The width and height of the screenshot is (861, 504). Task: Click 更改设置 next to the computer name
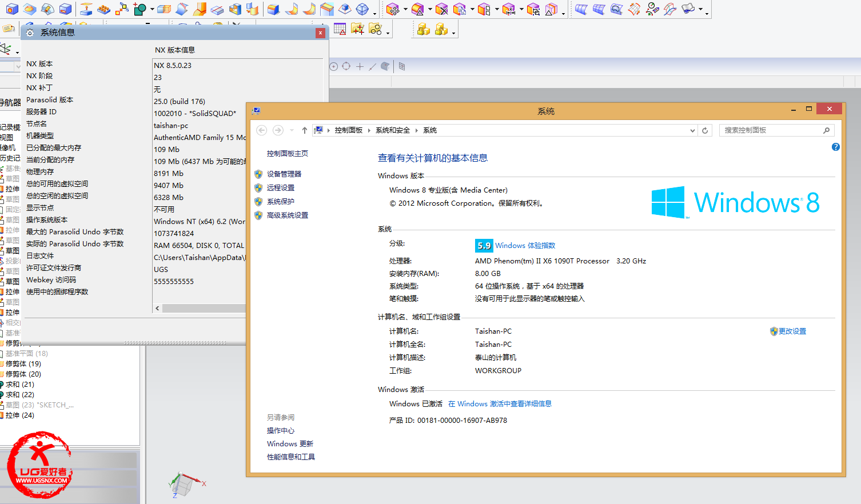pos(792,331)
